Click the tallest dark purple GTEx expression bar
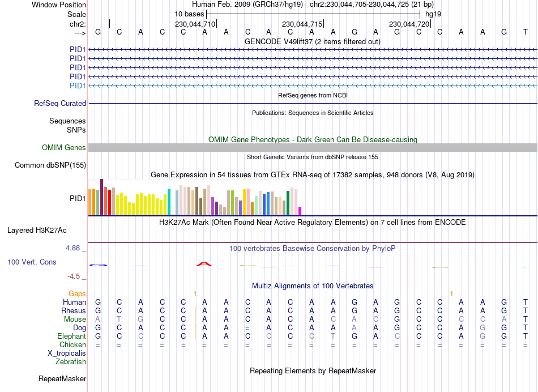The image size is (538, 392). [101, 197]
